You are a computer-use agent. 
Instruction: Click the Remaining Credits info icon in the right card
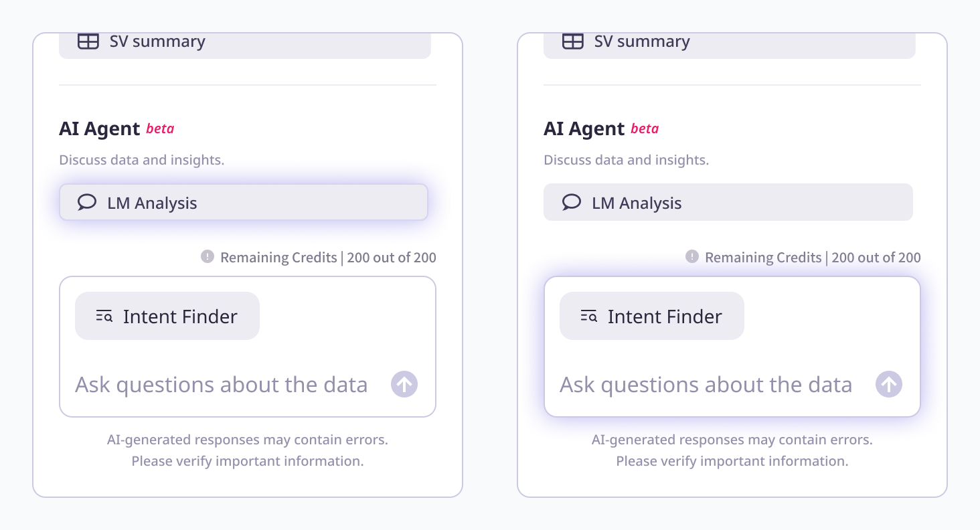[x=692, y=256]
